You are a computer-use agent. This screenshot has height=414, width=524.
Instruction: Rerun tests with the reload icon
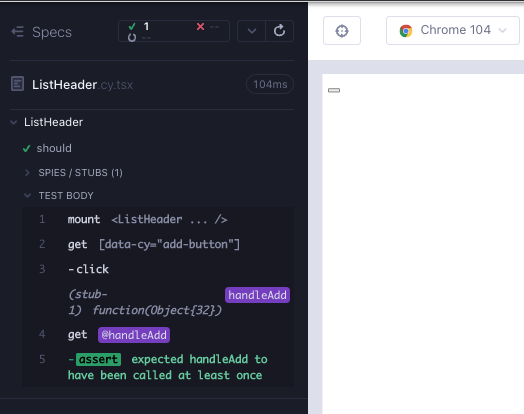[279, 31]
